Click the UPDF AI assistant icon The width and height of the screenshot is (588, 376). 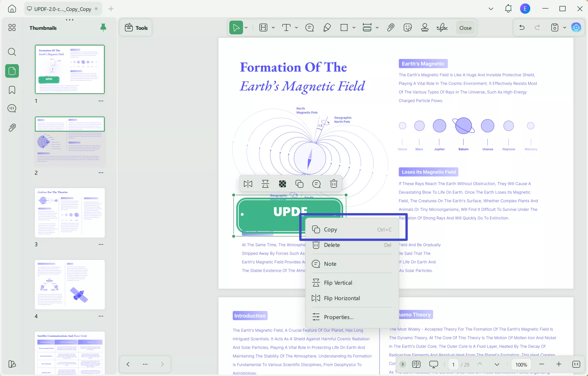pos(576,27)
